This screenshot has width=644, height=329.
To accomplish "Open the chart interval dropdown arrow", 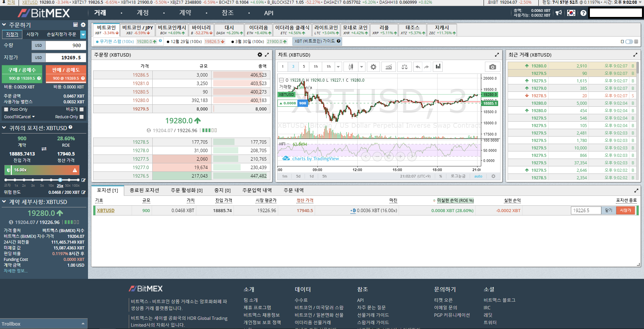I will pos(338,67).
